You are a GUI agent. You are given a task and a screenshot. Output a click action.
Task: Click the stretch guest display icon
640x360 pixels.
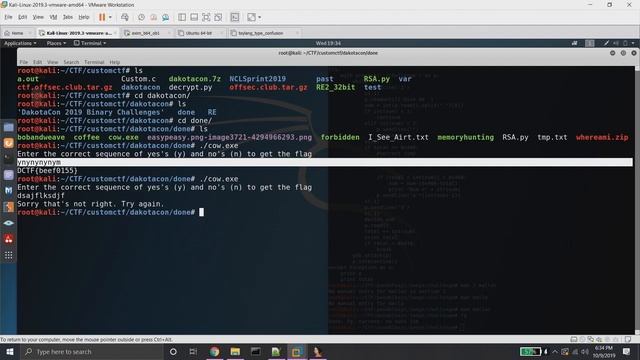[251, 17]
